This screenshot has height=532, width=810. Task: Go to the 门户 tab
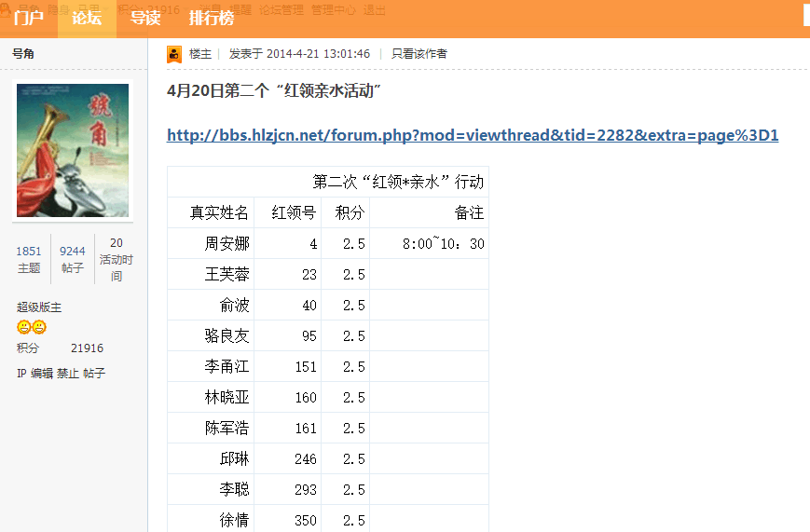[x=29, y=18]
